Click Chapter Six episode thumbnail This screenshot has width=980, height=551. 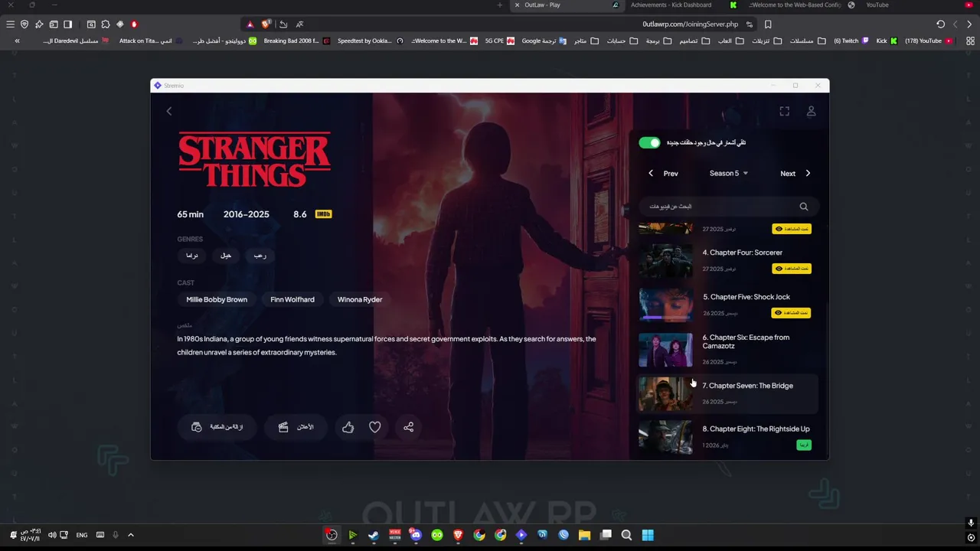pos(665,350)
